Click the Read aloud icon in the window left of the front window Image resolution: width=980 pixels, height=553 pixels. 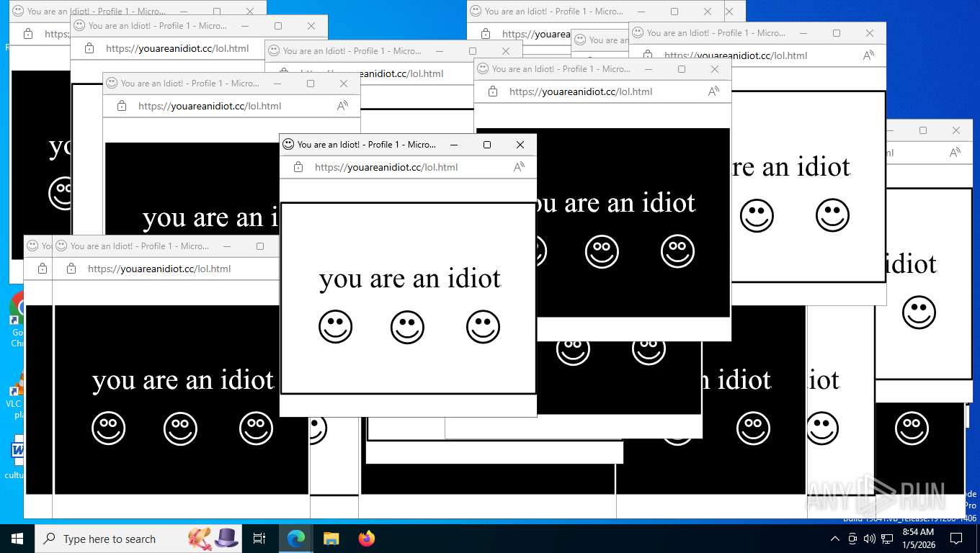click(342, 106)
